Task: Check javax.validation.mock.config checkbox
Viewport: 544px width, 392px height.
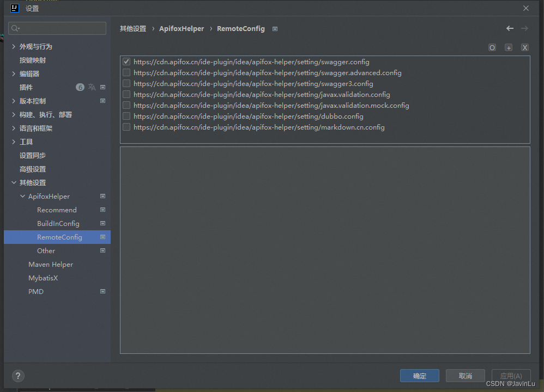Action: point(126,105)
